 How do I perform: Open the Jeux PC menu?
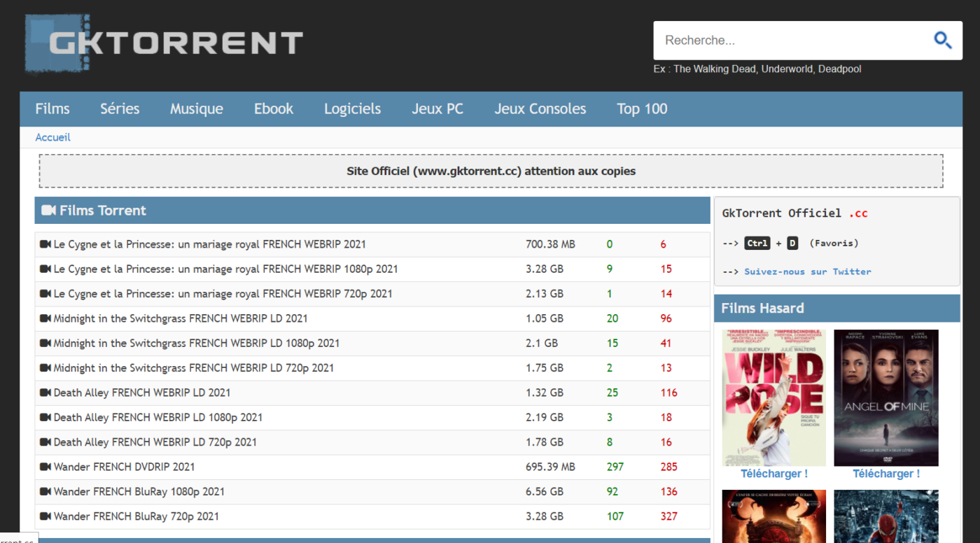point(437,108)
